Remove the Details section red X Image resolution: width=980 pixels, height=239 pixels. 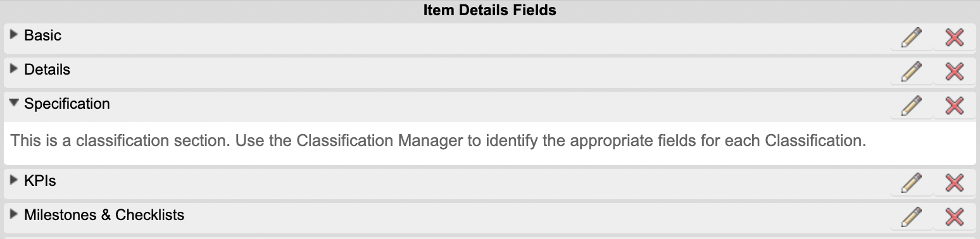tap(954, 72)
